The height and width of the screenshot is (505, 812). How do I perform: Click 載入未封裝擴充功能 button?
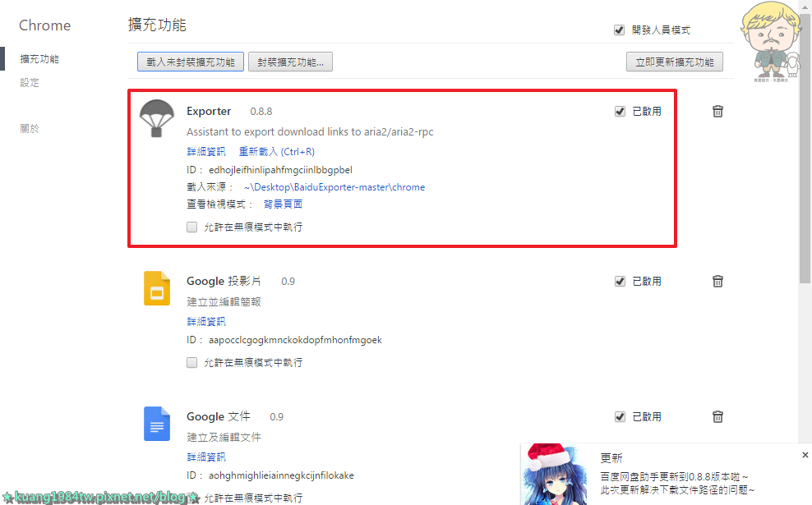coord(191,62)
